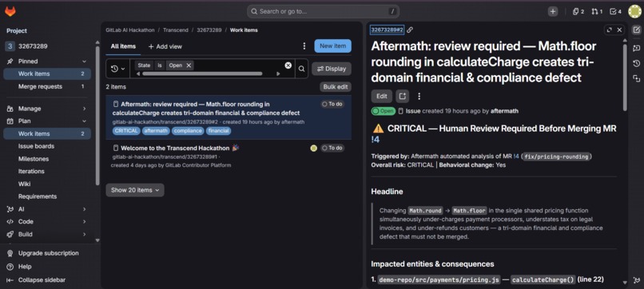Open the aftermath author link in the issue

point(504,111)
